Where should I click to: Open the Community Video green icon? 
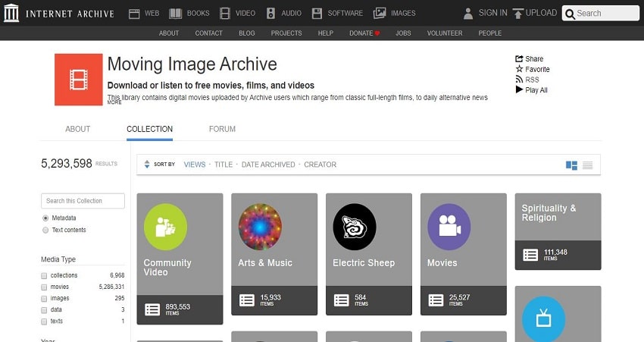(x=165, y=227)
